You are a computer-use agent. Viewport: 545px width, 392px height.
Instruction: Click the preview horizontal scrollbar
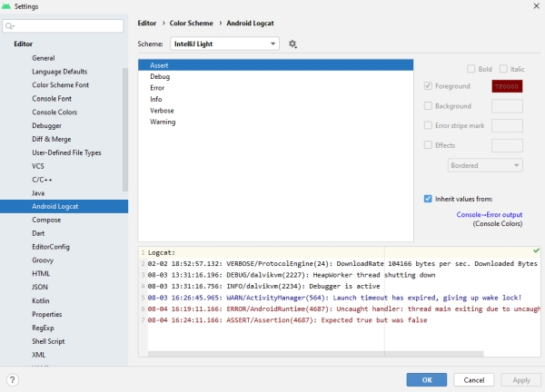click(315, 354)
